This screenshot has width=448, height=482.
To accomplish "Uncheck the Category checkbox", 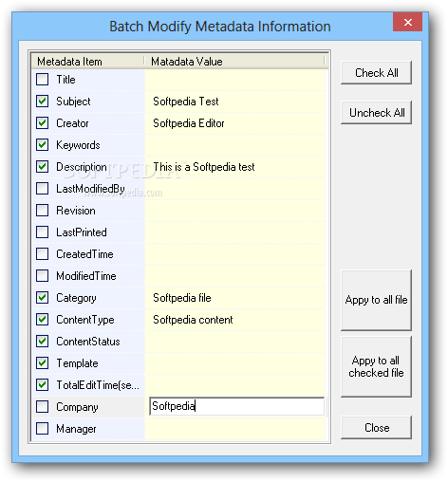I will [x=42, y=298].
